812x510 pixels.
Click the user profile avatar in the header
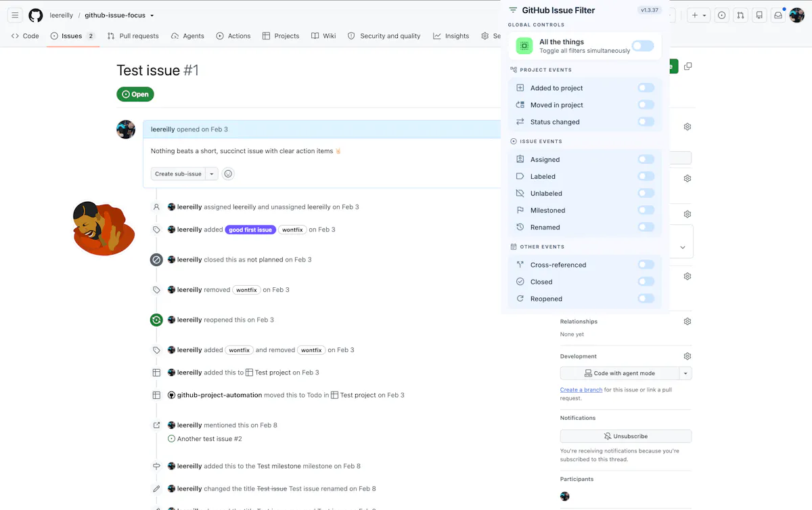[797, 15]
